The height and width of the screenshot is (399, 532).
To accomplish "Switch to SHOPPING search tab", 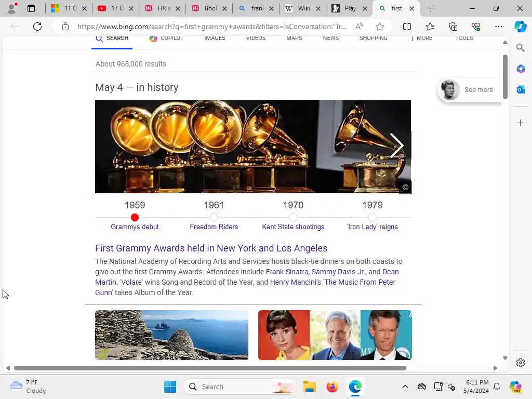I will coord(373,38).
